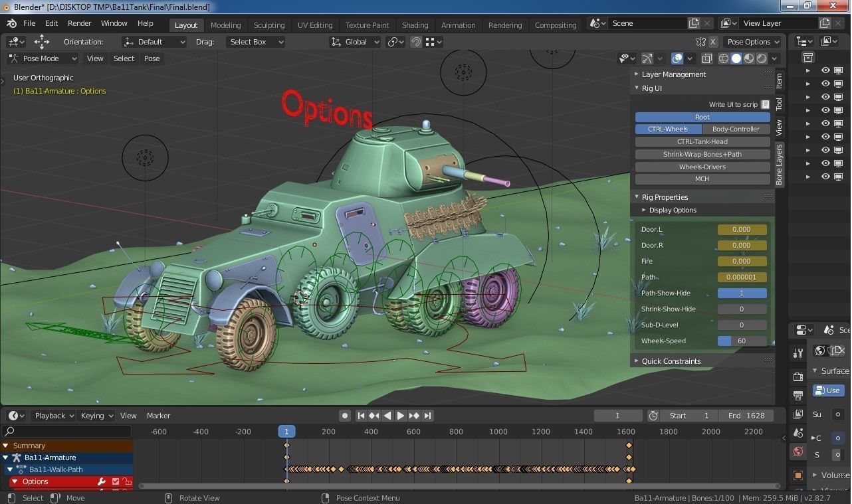This screenshot has height=504, width=852.
Task: Toggle the viewport overlays icon
Action: 677,58
